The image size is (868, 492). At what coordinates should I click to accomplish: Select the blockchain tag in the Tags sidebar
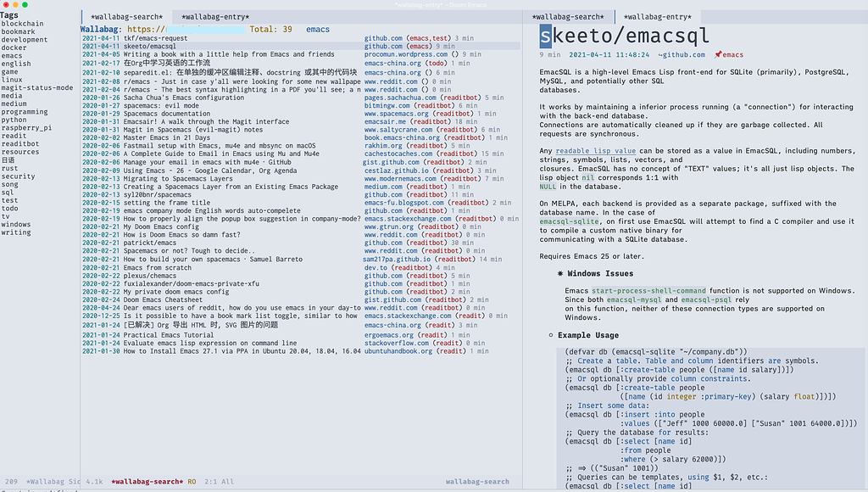pyautogui.click(x=25, y=25)
